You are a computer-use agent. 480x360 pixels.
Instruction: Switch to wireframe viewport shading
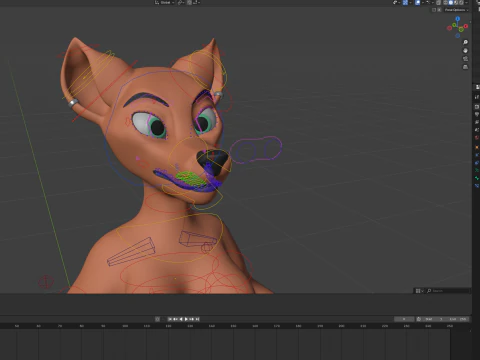tap(445, 2)
